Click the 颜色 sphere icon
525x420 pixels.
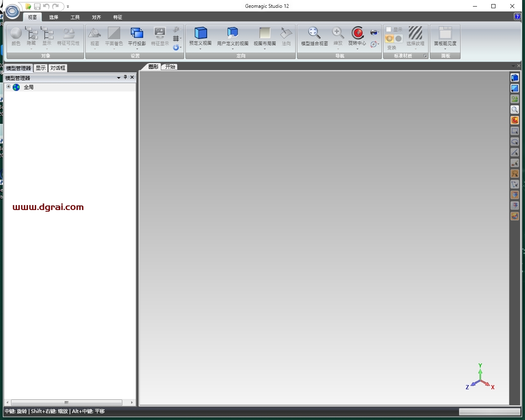click(16, 33)
